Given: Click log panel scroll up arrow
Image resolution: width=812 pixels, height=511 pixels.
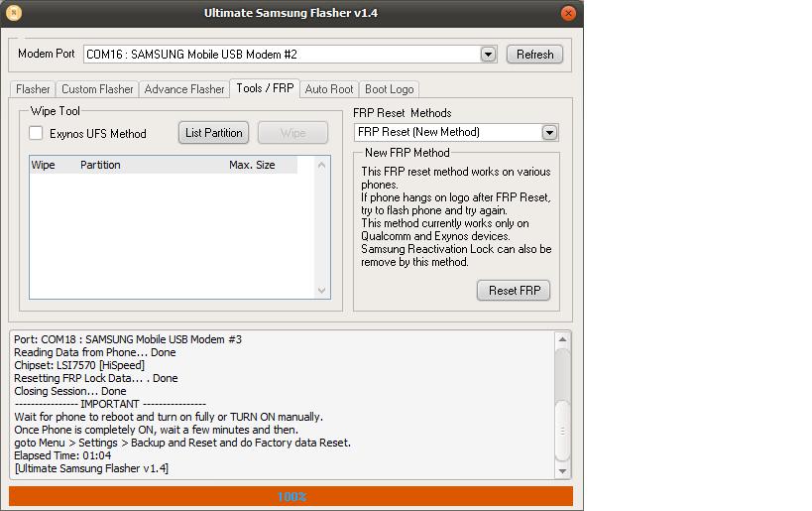Looking at the screenshot, I should tap(562, 339).
